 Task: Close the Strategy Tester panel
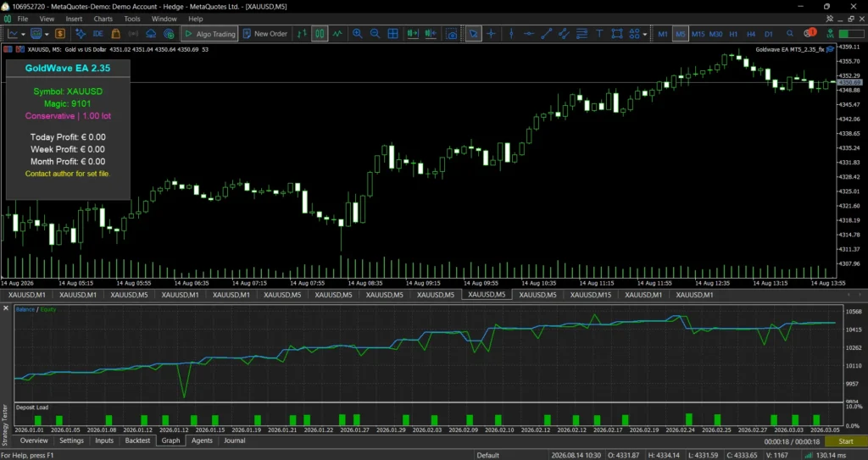pyautogui.click(x=6, y=308)
